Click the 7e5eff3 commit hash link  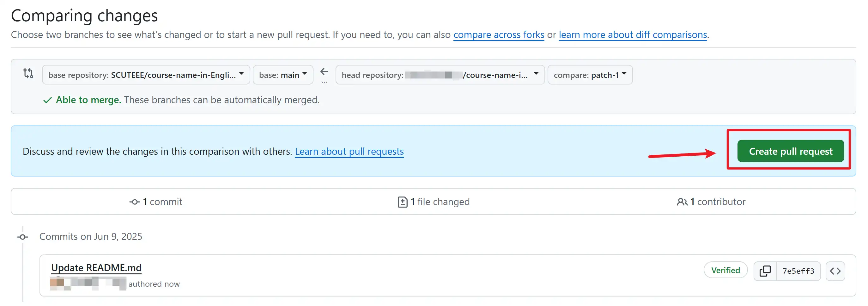798,271
